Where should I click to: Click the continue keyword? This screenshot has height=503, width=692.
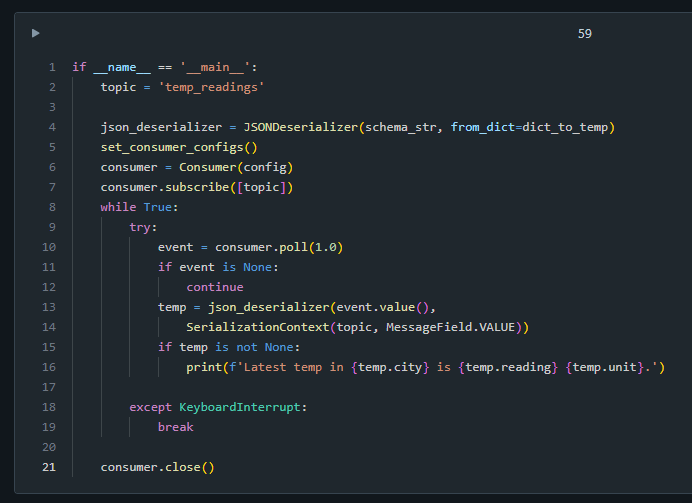click(x=215, y=287)
